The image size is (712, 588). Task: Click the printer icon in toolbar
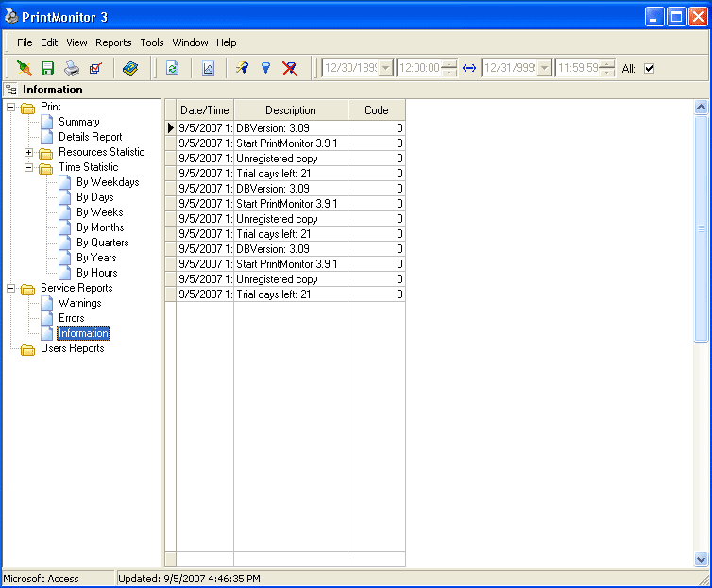72,68
